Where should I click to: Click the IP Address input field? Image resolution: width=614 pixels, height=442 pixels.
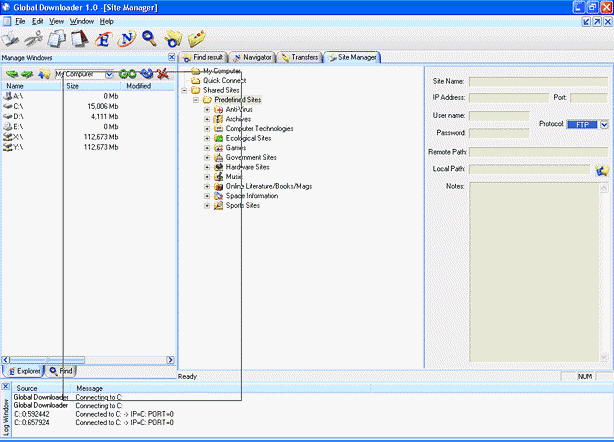[509, 97]
